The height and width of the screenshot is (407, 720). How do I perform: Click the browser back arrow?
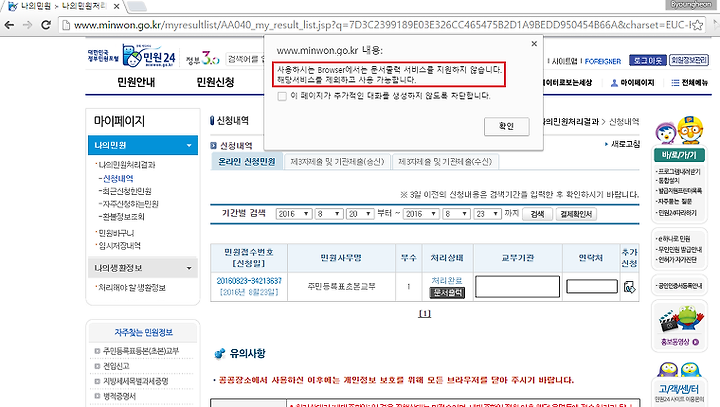pos(9,25)
